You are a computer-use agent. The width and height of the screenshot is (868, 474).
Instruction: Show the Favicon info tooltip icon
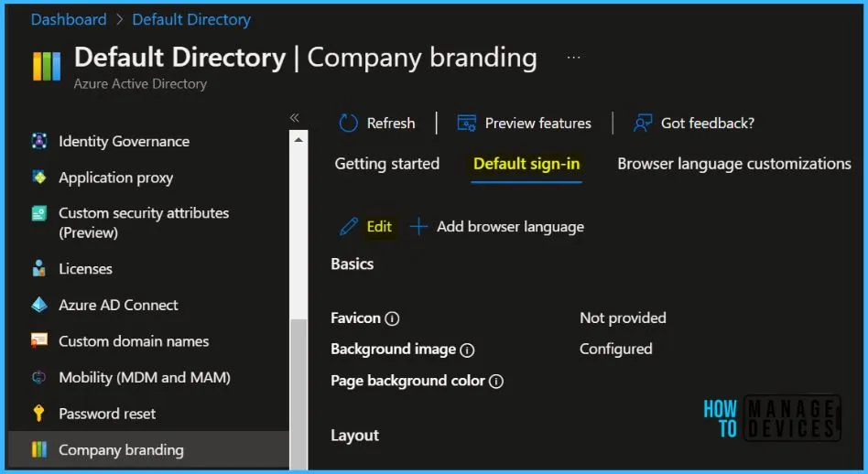tap(392, 318)
